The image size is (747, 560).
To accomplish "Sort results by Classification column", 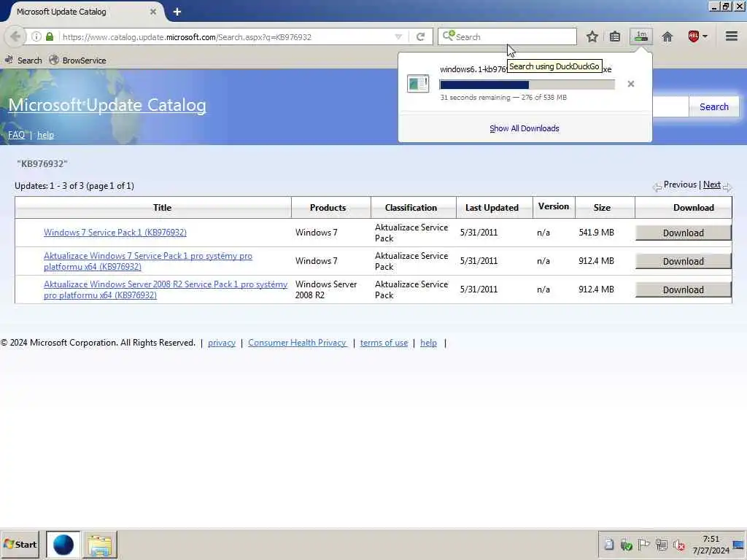I will [x=411, y=208].
